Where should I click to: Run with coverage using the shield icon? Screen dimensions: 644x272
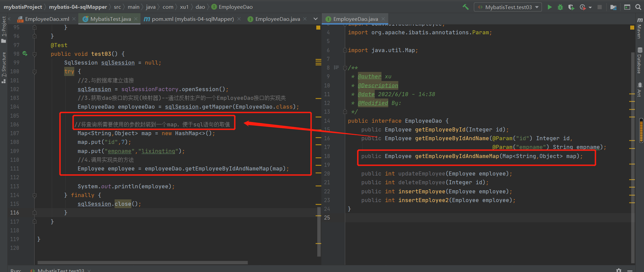click(571, 7)
